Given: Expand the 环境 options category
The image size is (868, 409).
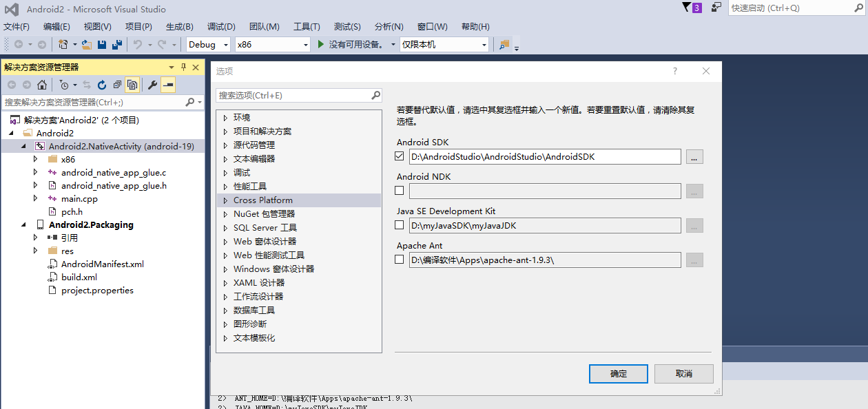Looking at the screenshot, I should click(x=225, y=118).
